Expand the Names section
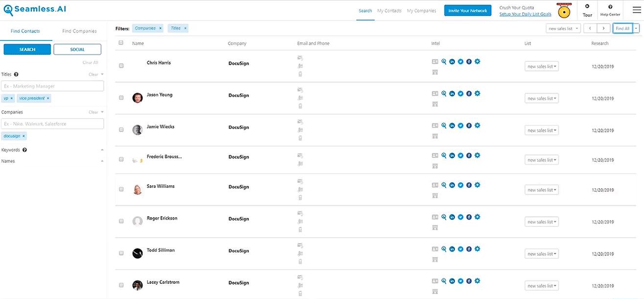Viewport: 644px width, 299px height. click(x=102, y=161)
